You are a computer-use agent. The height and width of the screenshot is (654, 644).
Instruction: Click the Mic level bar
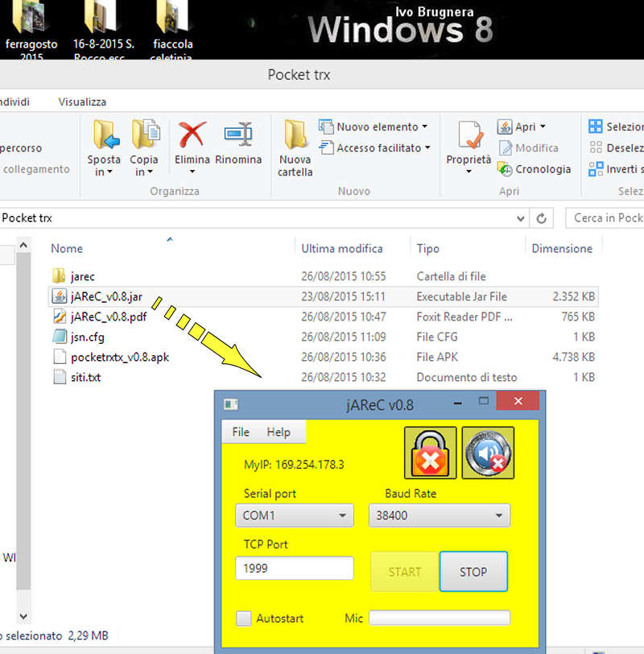tap(440, 618)
